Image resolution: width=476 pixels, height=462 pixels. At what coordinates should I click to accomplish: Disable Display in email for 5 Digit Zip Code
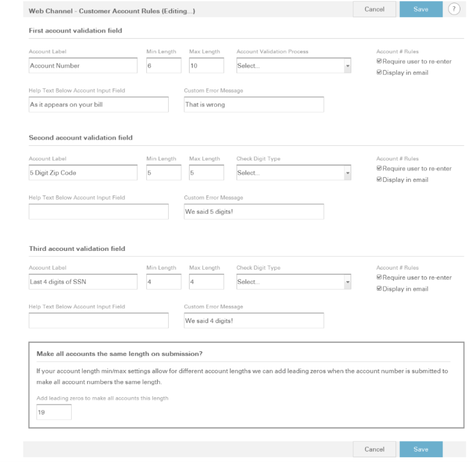(379, 179)
